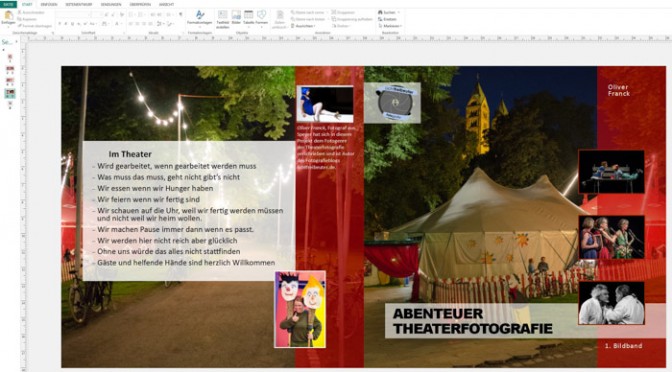
Task: Select the third page spread thumbnail
Action: pos(10,80)
